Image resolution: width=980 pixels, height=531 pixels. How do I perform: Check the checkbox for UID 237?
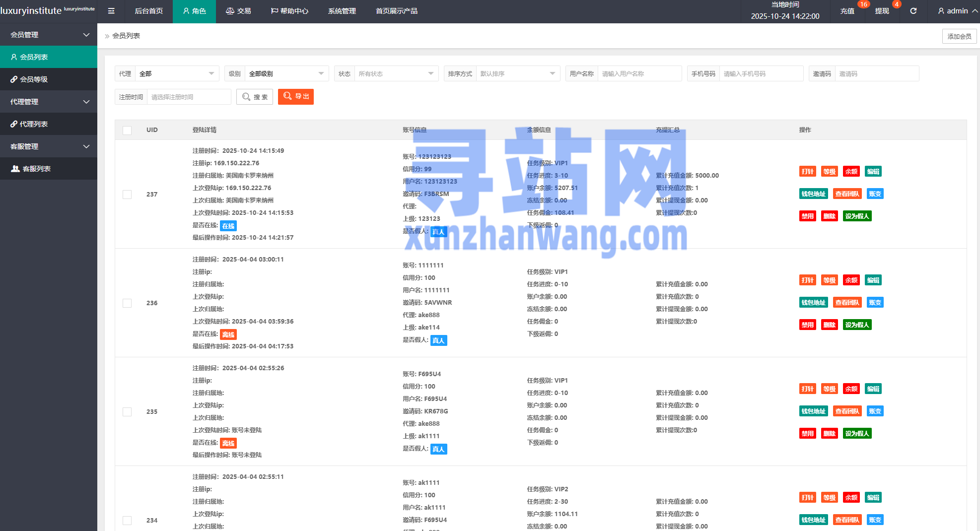[x=127, y=195]
